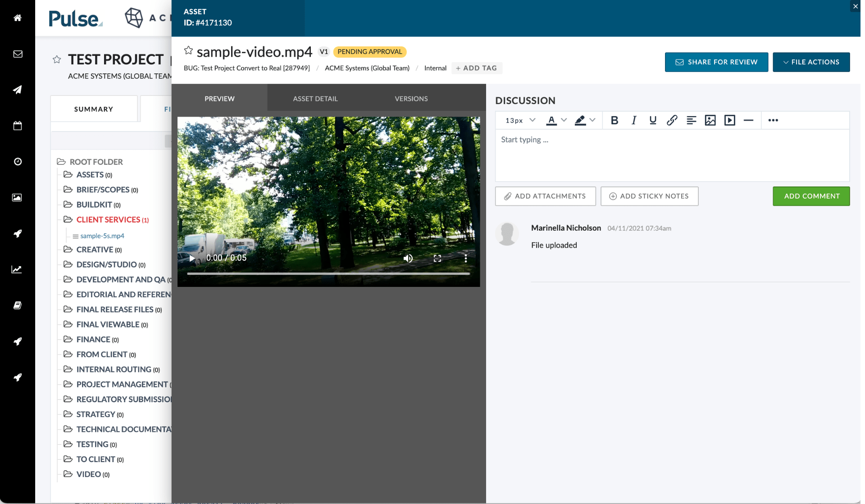Toggle italic formatting in discussion editor
The image size is (865, 504).
[x=634, y=120]
